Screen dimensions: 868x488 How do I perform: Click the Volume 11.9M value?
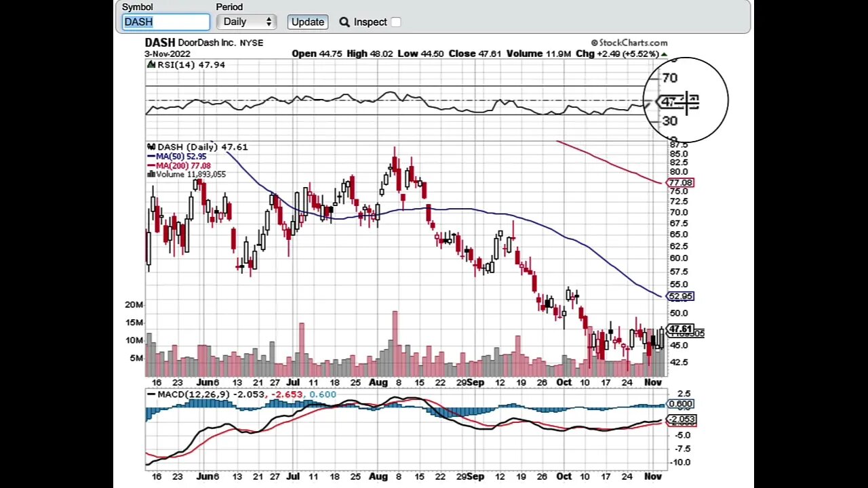tap(538, 54)
